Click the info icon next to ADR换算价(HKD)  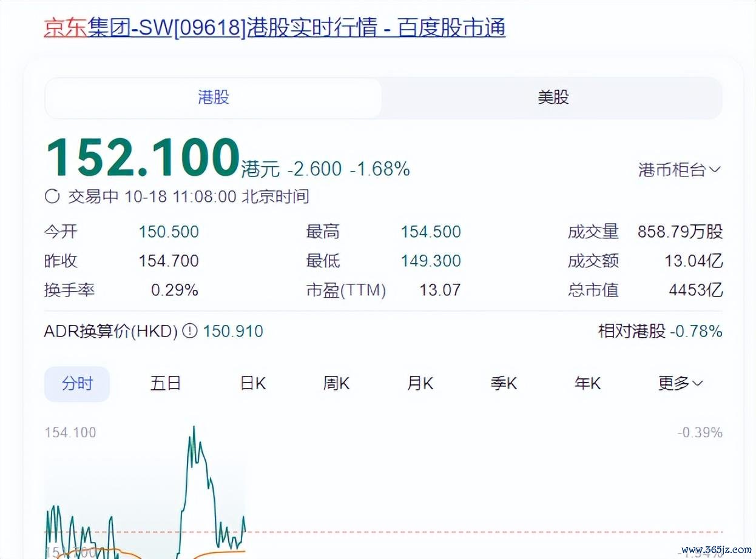[190, 331]
